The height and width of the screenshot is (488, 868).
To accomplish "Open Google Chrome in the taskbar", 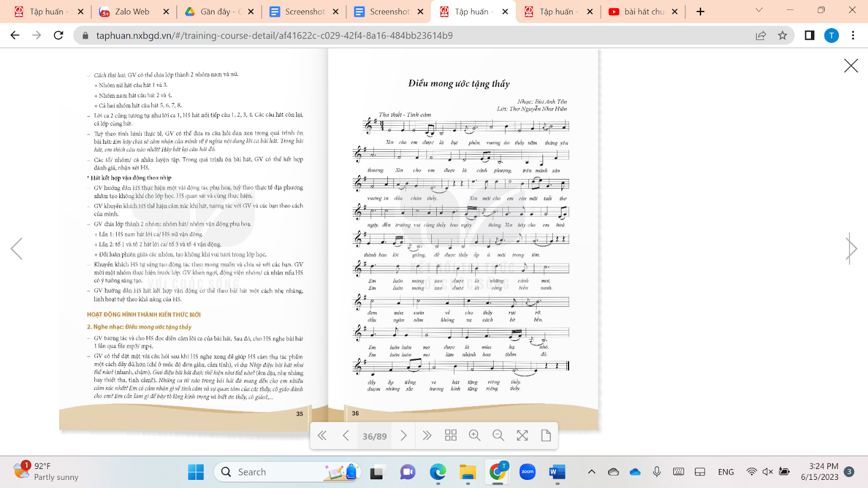I will point(497,472).
